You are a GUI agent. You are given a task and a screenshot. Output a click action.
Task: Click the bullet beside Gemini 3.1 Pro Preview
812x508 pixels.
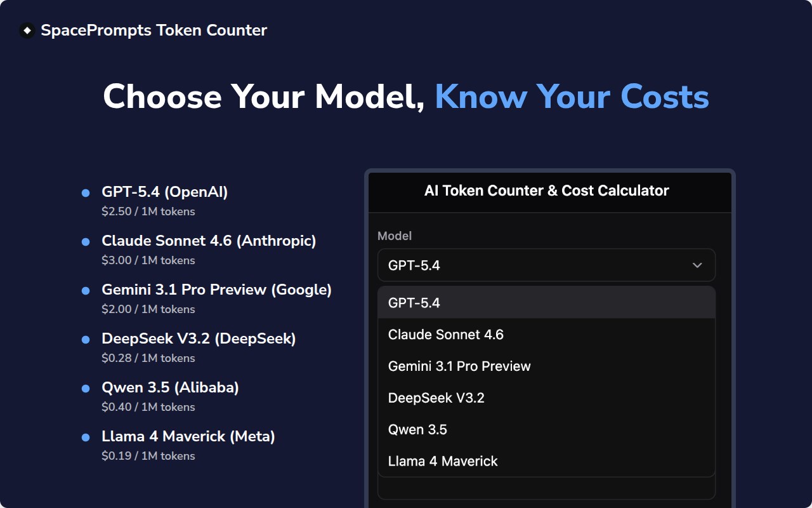coord(86,291)
